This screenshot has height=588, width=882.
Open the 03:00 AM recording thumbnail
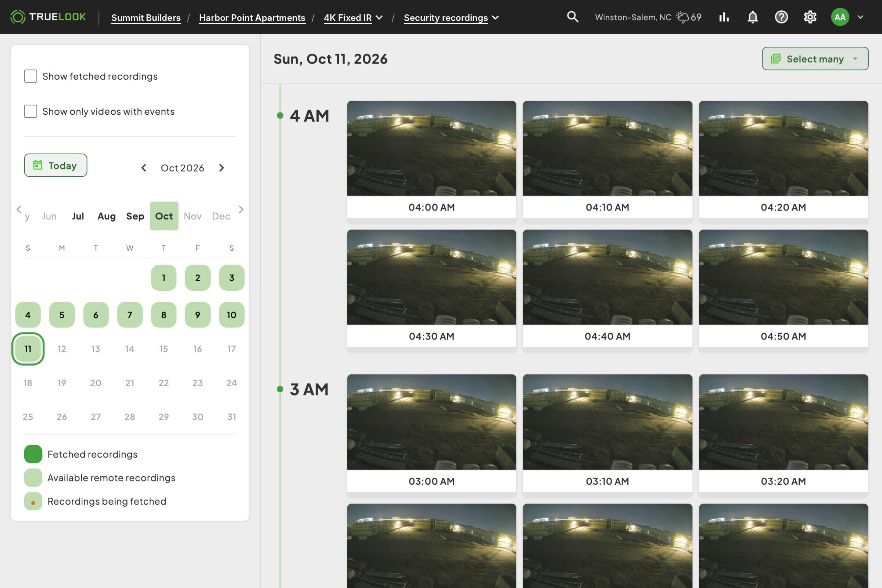(431, 422)
